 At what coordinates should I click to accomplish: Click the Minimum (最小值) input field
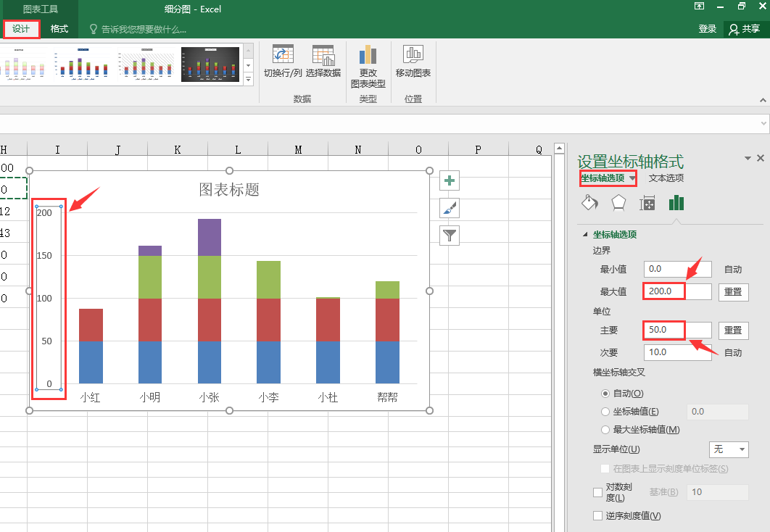[678, 269]
